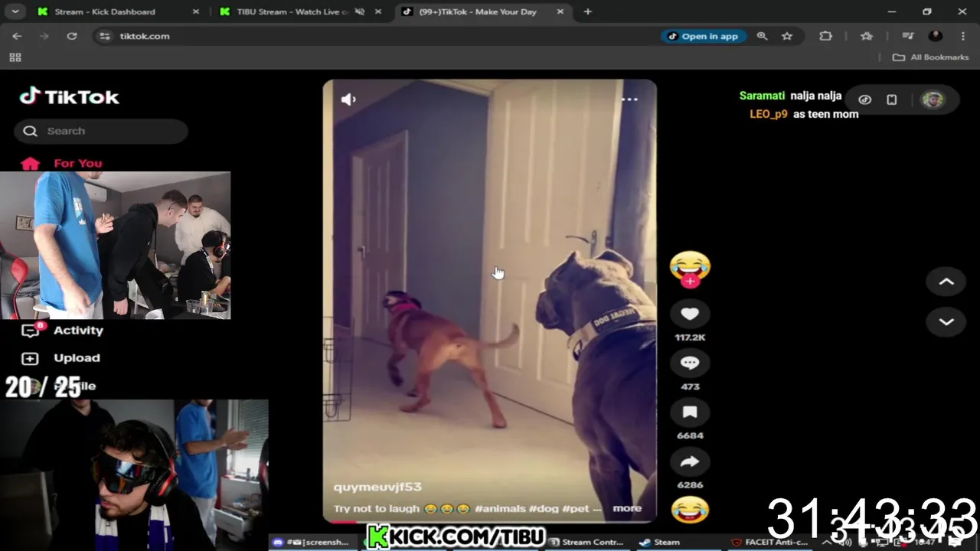
Task: Open FACEIT Anti-cheat in the taskbar
Action: [769, 542]
